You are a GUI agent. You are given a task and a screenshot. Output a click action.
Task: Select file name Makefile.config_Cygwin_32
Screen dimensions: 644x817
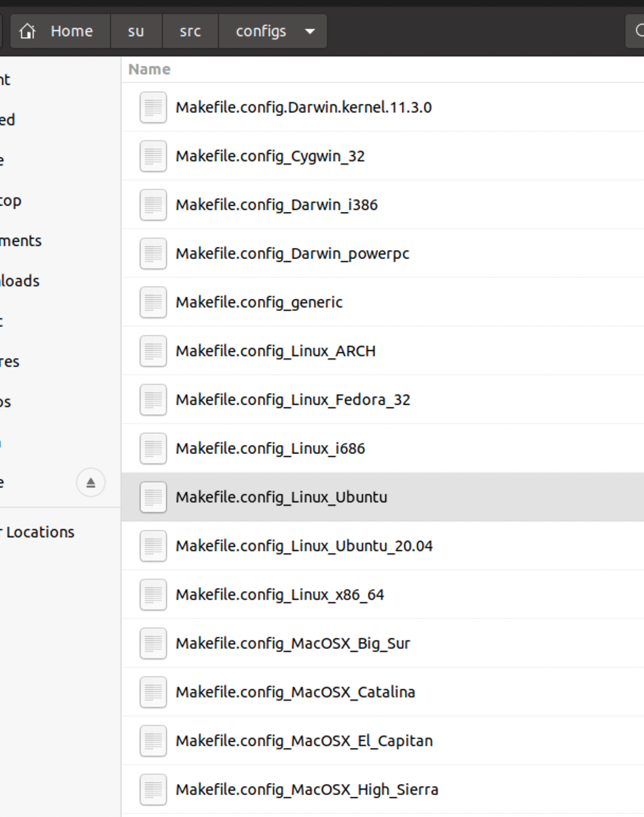pos(270,156)
